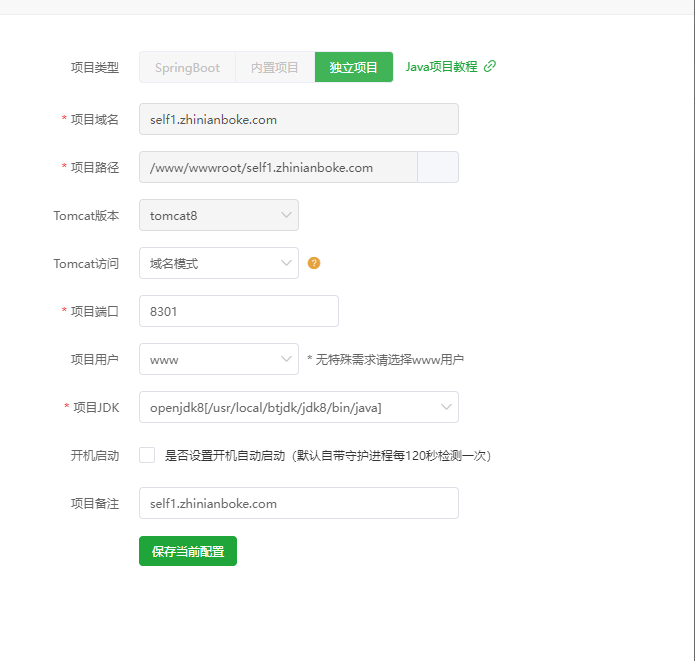Click the chevron arrow of the openjdk8 dropdown
Viewport: 695px width, 661px height.
(x=446, y=407)
